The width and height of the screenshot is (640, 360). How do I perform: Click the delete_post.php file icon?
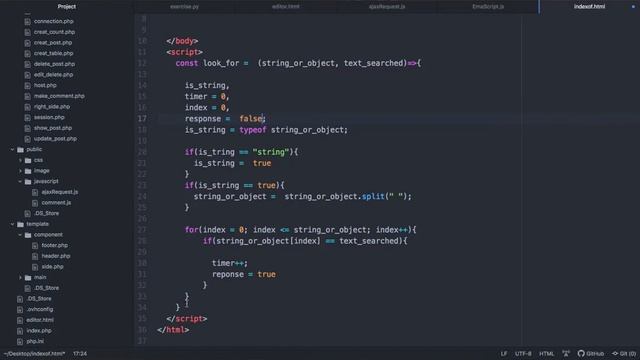click(x=27, y=64)
